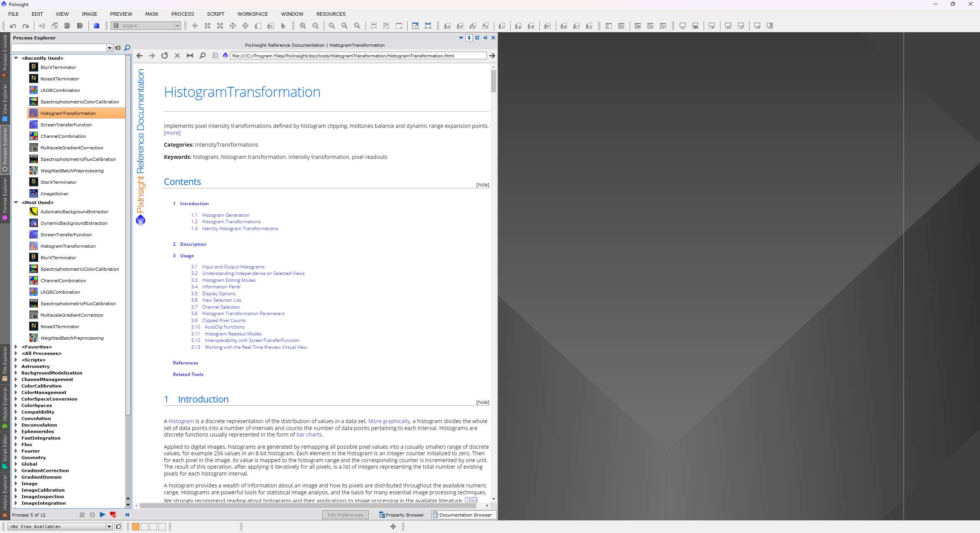Click the Undo arrow in the toolbar

(x=13, y=26)
